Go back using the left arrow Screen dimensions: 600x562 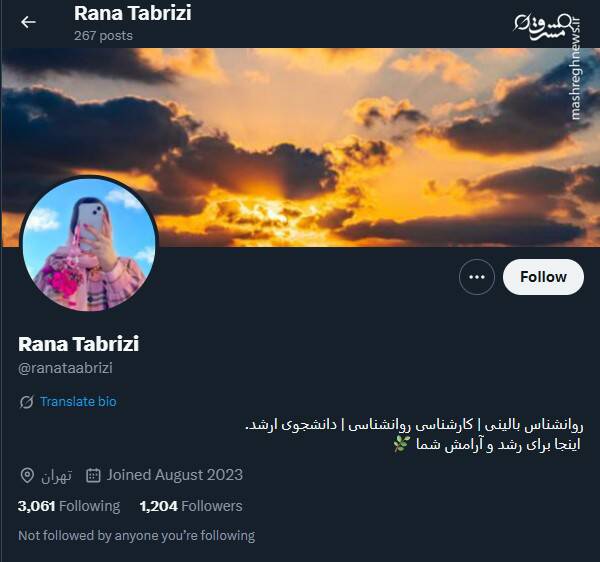pyautogui.click(x=28, y=22)
